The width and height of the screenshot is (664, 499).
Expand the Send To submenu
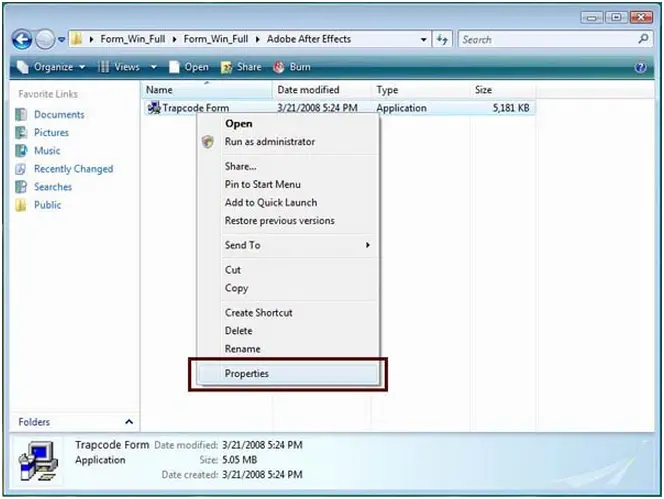click(288, 245)
